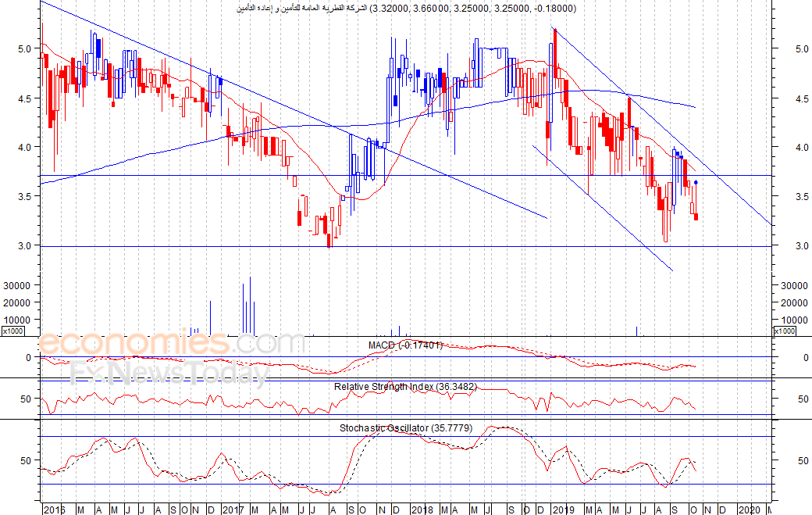Screen dimensions: 812x515
Task: Click the x1000 volume scale label on left
Action: coord(12,331)
